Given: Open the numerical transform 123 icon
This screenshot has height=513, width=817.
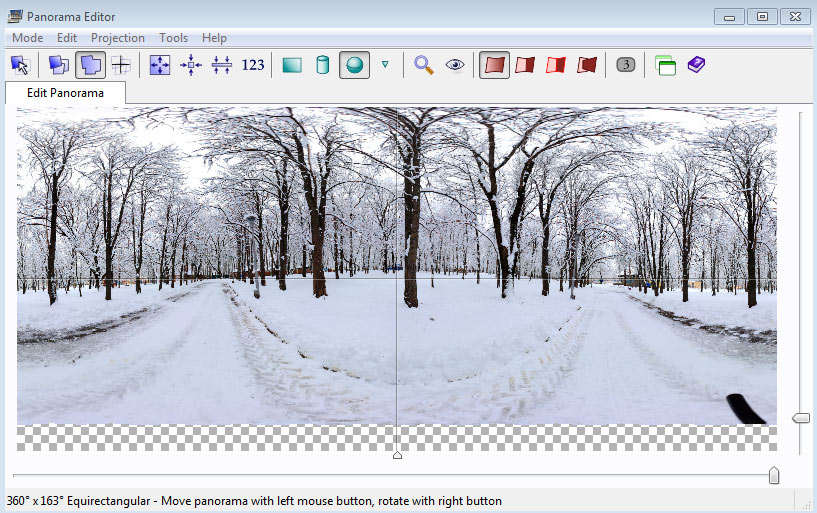Looking at the screenshot, I should point(253,65).
